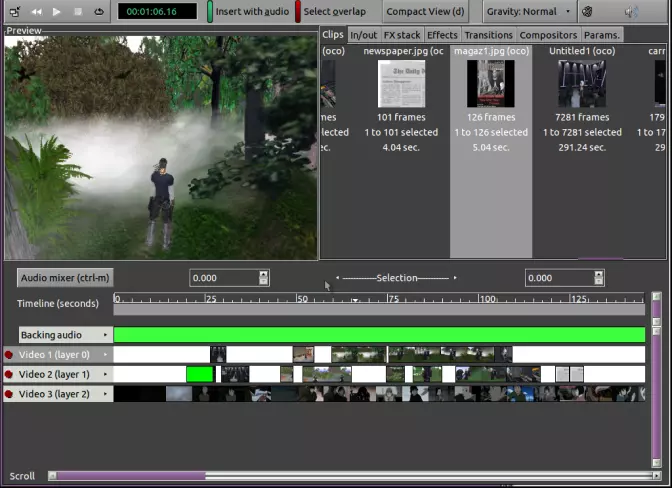672x488 pixels.
Task: Click the stop playback button
Action: pyautogui.click(x=78, y=12)
